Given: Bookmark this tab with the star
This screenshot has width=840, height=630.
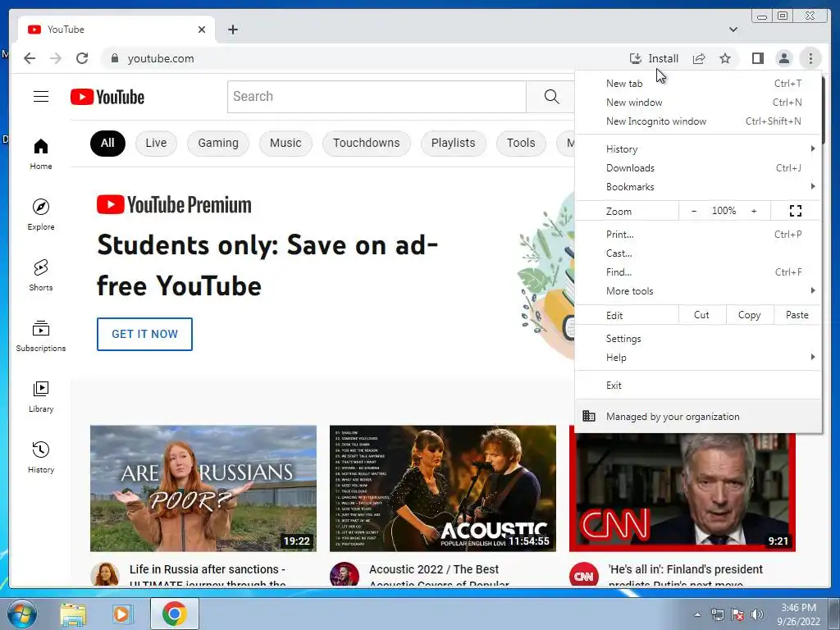Looking at the screenshot, I should pyautogui.click(x=725, y=58).
